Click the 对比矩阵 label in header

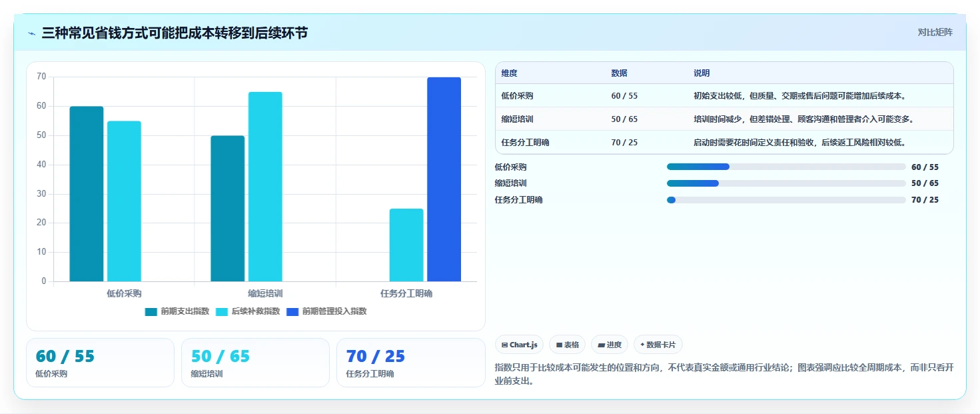pyautogui.click(x=935, y=32)
